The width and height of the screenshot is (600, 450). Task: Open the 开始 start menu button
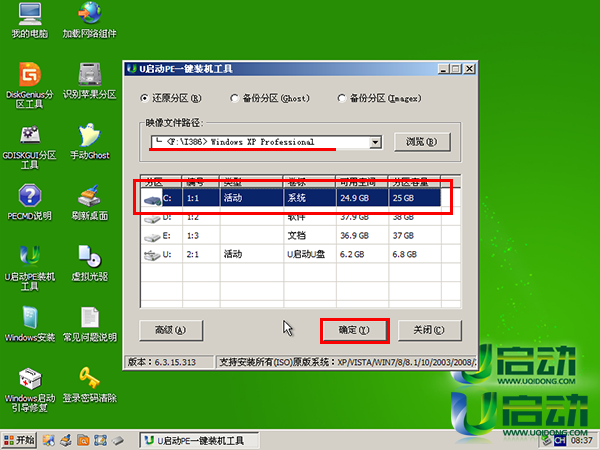18,440
